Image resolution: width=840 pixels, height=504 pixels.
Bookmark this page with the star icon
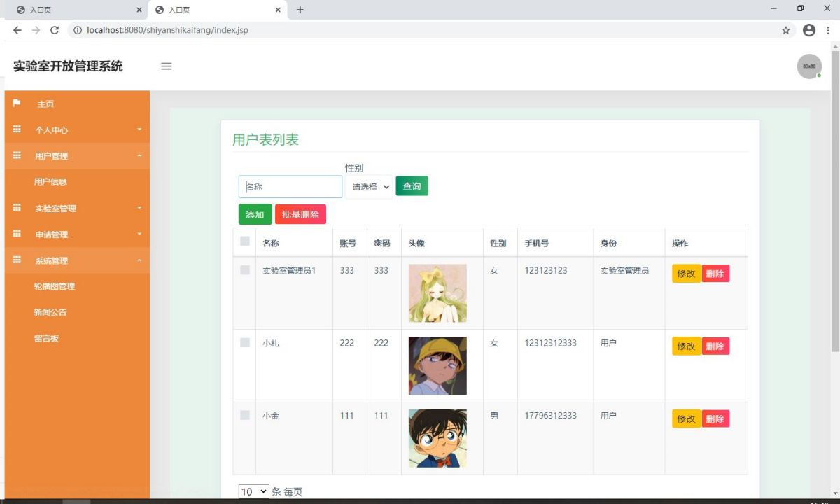pos(786,30)
